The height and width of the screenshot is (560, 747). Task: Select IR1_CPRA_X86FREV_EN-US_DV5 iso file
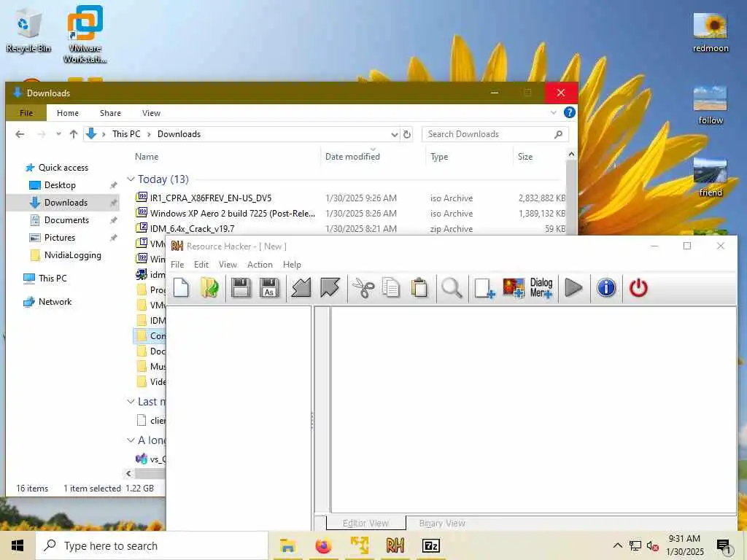point(350,198)
